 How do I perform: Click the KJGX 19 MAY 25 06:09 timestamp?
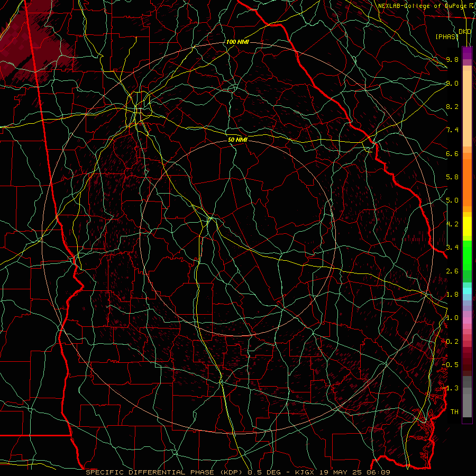(x=342, y=472)
